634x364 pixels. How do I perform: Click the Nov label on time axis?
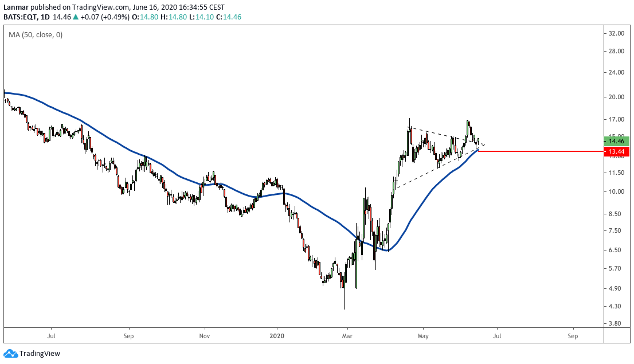205,336
